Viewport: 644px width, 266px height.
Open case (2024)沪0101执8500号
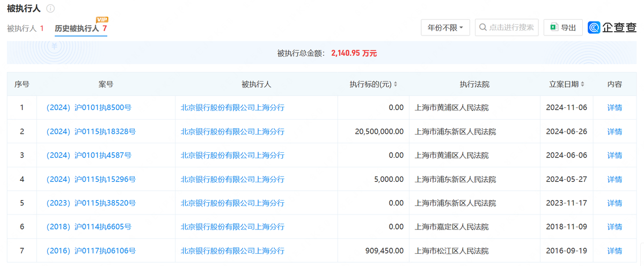[x=89, y=108]
